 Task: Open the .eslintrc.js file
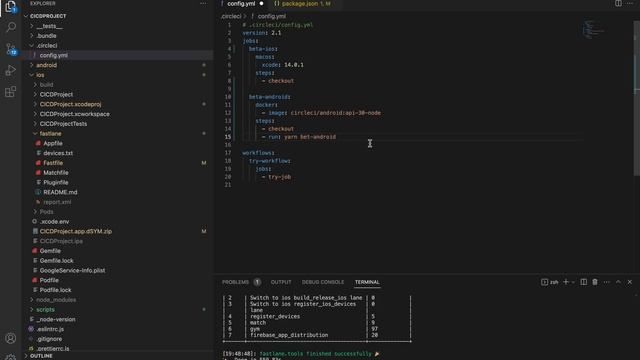click(x=50, y=329)
